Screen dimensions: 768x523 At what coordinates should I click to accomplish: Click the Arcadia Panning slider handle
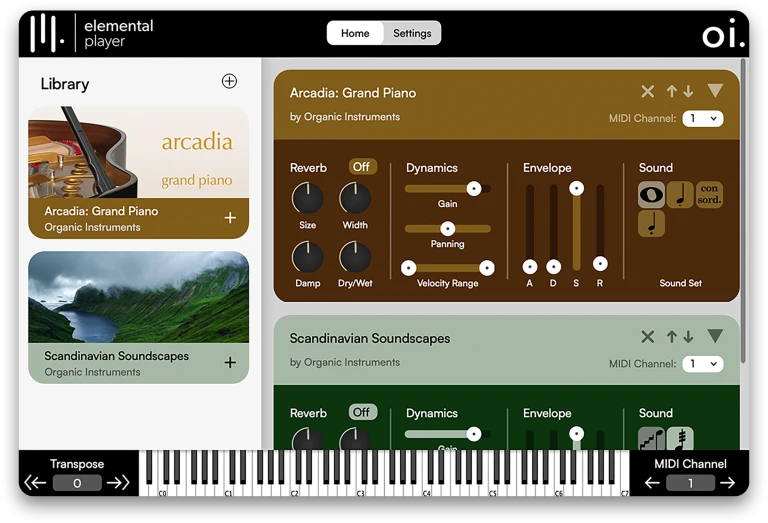pos(447,229)
